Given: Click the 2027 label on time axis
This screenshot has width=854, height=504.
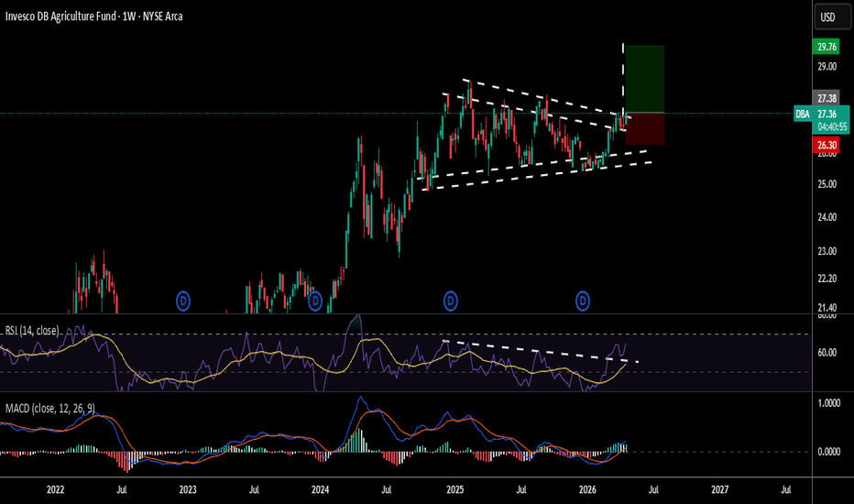Looking at the screenshot, I should pos(719,490).
